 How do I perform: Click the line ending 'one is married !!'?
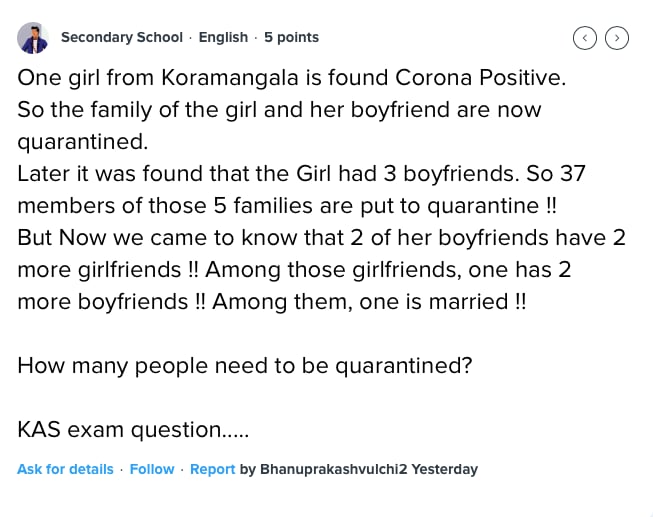pos(271,301)
